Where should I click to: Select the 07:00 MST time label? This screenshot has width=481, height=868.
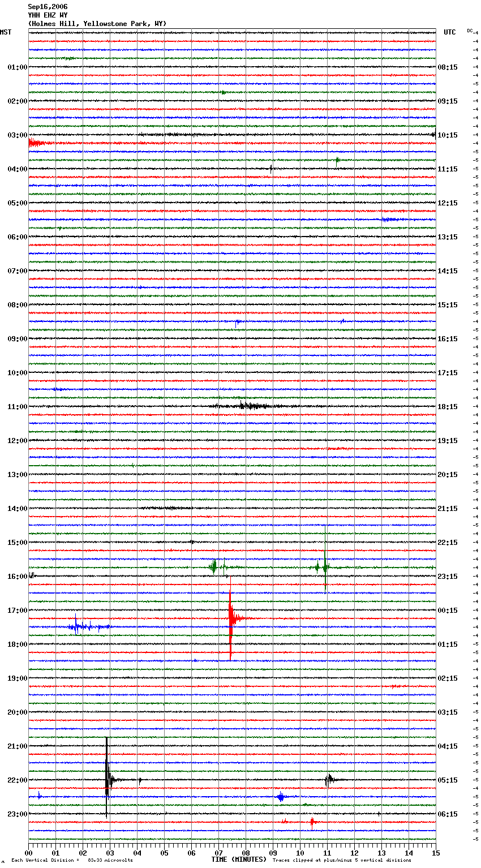[18, 271]
